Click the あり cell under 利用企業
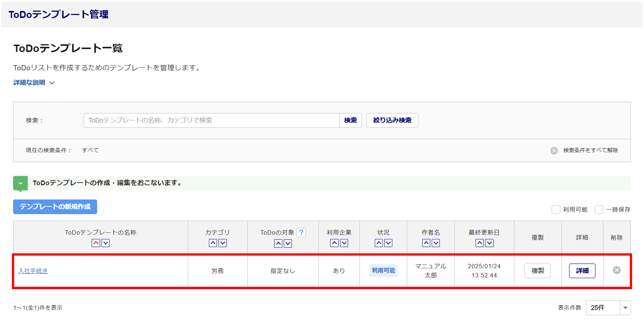 (x=339, y=271)
